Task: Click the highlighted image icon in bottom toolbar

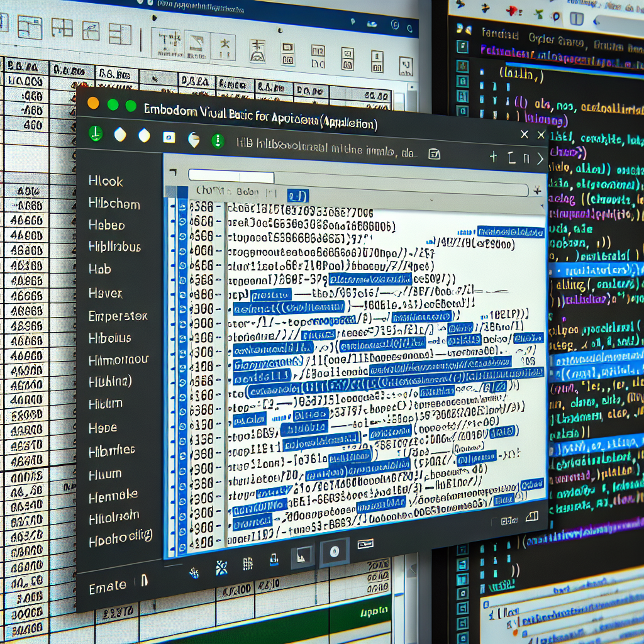Action: pos(303,554)
